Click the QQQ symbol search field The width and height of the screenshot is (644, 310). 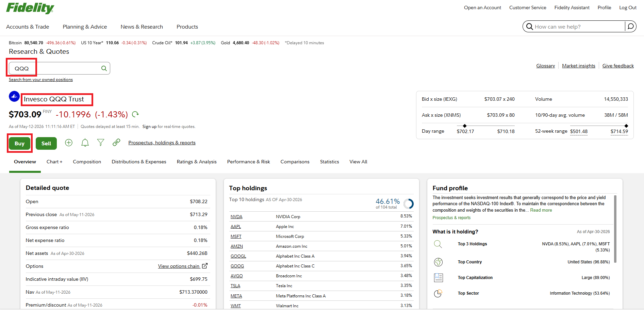coord(60,68)
